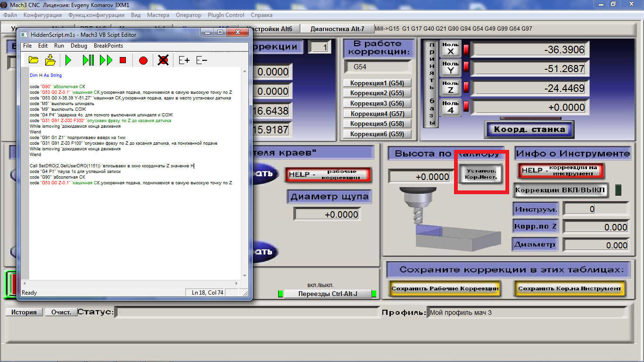Open the Run menu in Script Editor
Image resolution: width=644 pixels, height=362 pixels.
click(59, 46)
